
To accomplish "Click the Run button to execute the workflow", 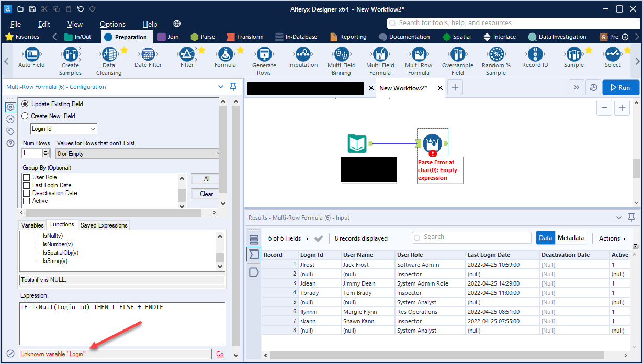I will pyautogui.click(x=621, y=87).
